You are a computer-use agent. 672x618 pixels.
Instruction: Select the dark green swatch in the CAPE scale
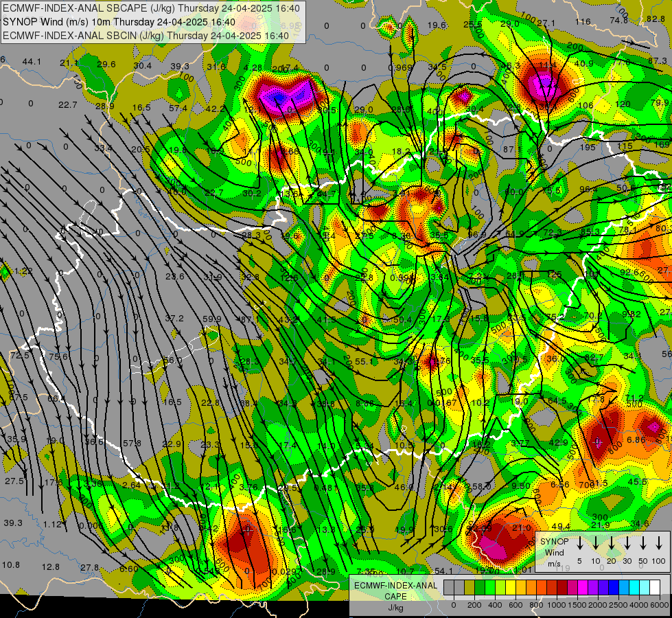tap(480, 588)
